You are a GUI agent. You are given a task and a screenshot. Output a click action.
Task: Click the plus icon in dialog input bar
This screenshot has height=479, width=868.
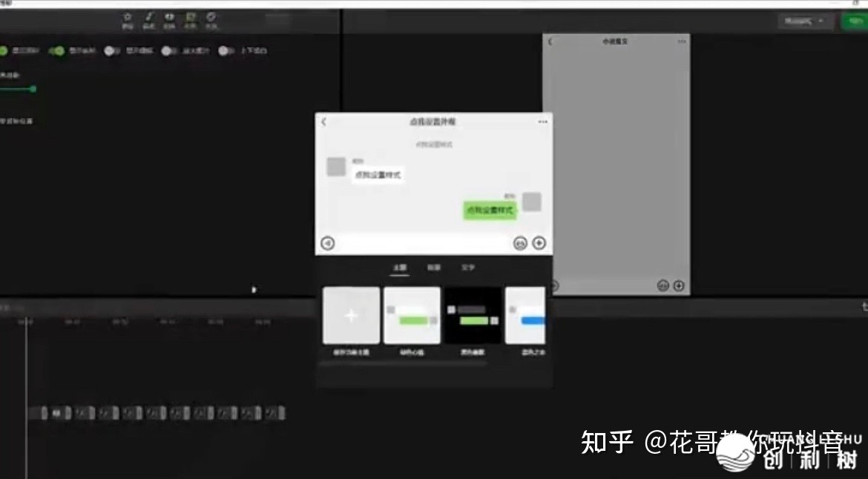pyautogui.click(x=539, y=242)
